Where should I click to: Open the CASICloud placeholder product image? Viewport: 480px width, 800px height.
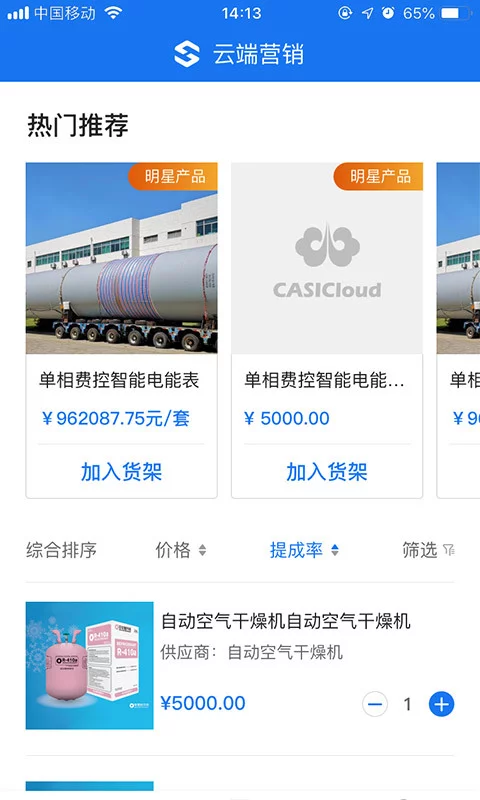tap(327, 258)
